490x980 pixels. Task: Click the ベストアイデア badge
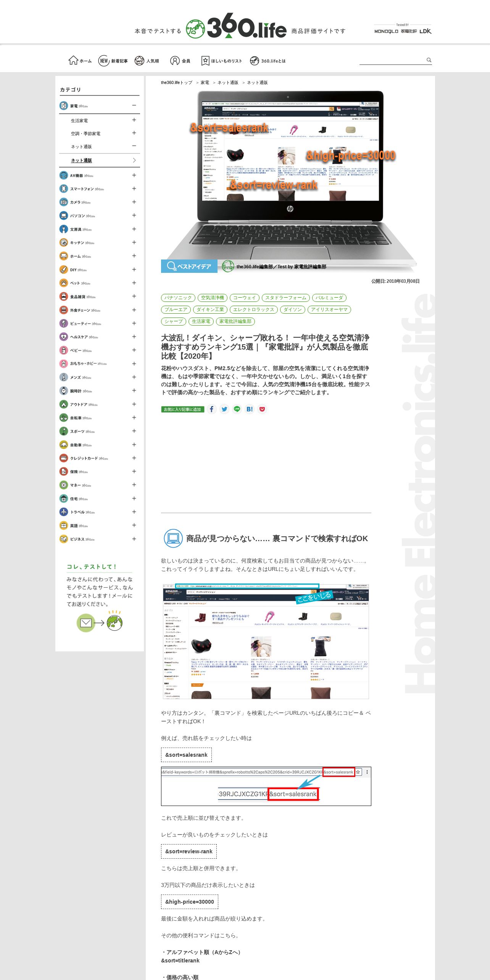click(189, 266)
